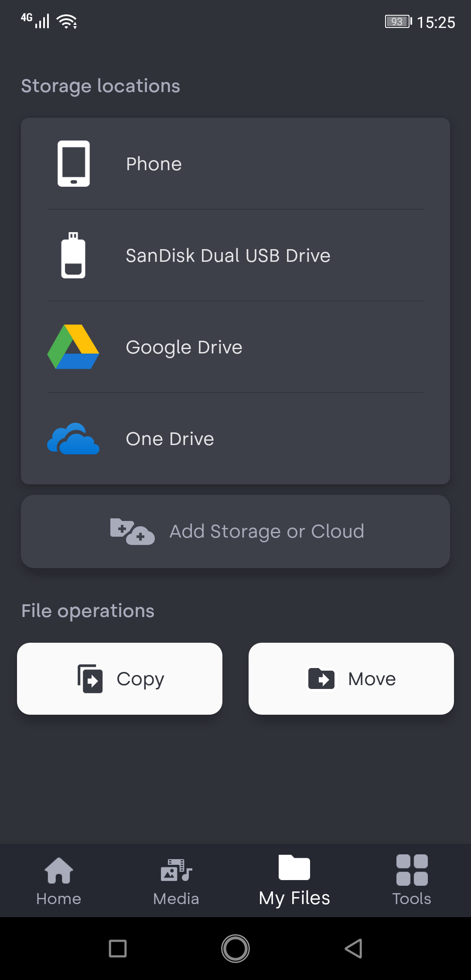Open the One Drive storage label
This screenshot has width=471, height=980.
(x=170, y=439)
